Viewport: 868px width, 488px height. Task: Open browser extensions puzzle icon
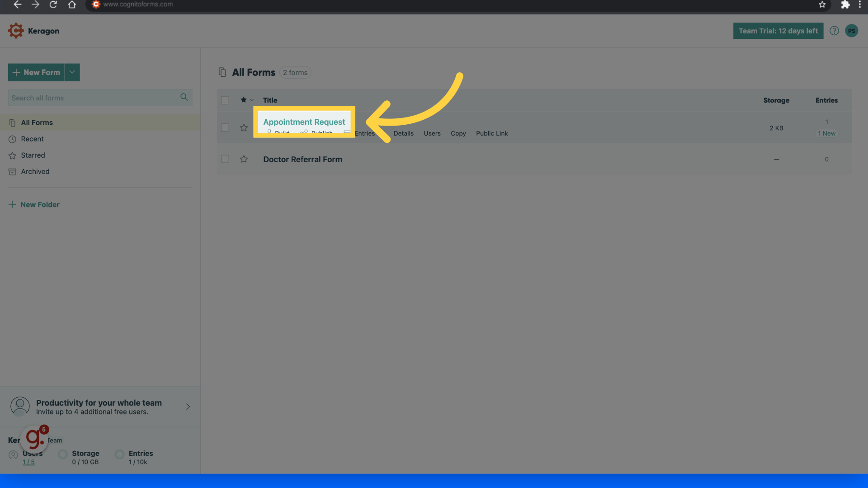[x=845, y=5]
